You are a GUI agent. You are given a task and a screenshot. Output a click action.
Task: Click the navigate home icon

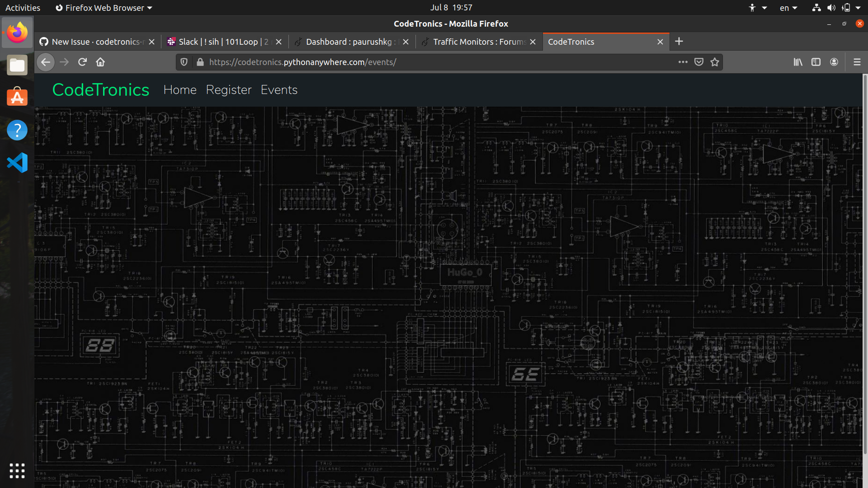[100, 62]
